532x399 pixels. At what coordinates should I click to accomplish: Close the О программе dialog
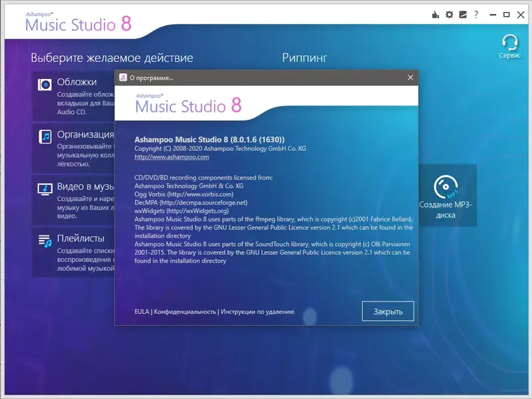pyautogui.click(x=410, y=77)
